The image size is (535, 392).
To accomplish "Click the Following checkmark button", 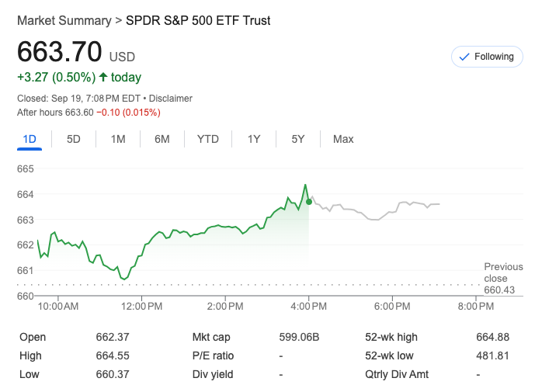I will 487,57.
